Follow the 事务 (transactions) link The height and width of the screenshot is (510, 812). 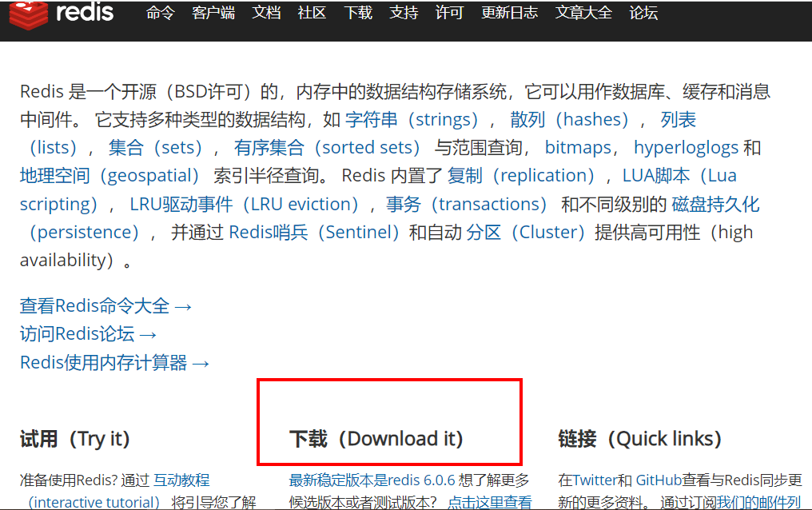[466, 204]
